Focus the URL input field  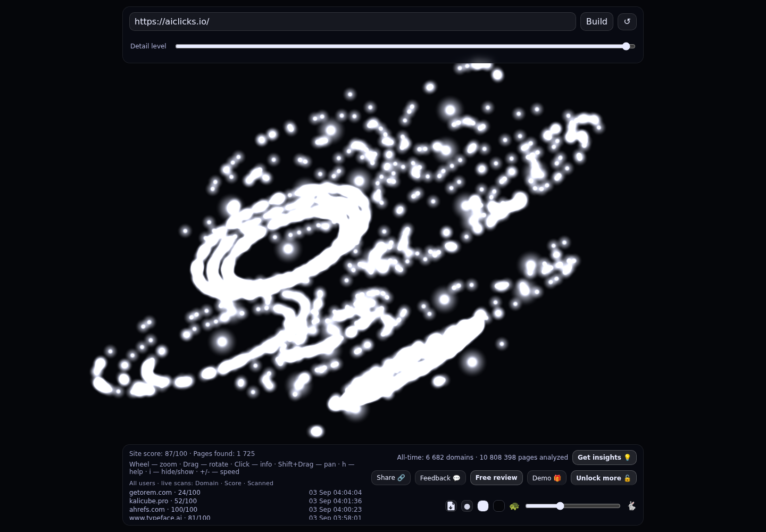tap(353, 22)
